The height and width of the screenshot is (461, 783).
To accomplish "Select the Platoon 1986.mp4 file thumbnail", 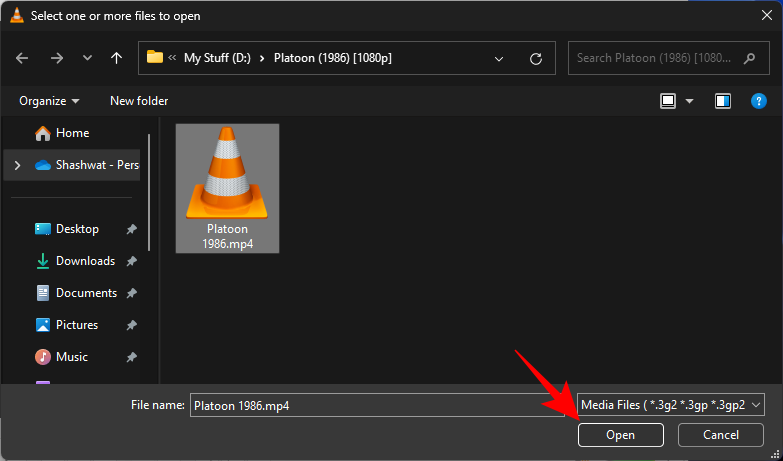I will point(227,188).
